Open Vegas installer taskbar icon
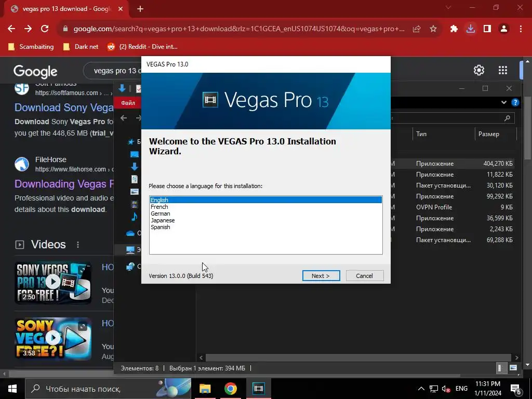 click(258, 389)
